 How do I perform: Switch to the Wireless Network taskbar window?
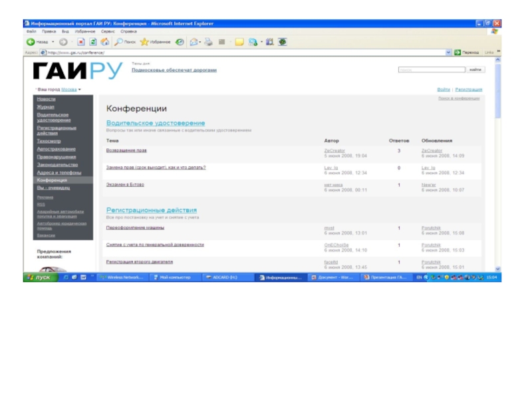tap(122, 277)
